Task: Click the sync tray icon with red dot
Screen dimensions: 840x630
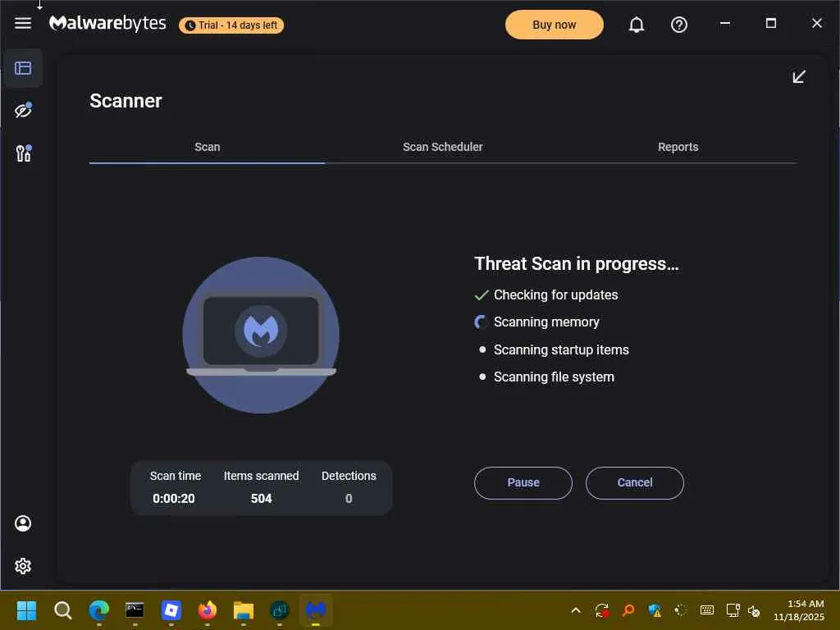Action: pos(601,610)
